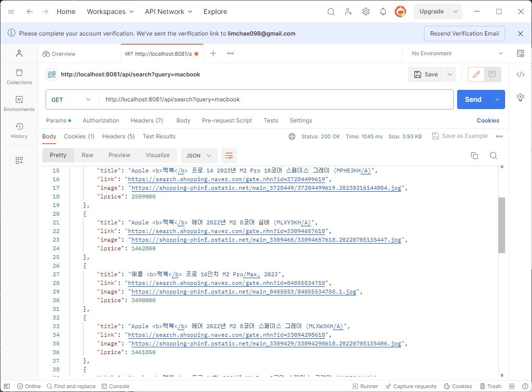Change the JSON response format dropdown

[198, 156]
